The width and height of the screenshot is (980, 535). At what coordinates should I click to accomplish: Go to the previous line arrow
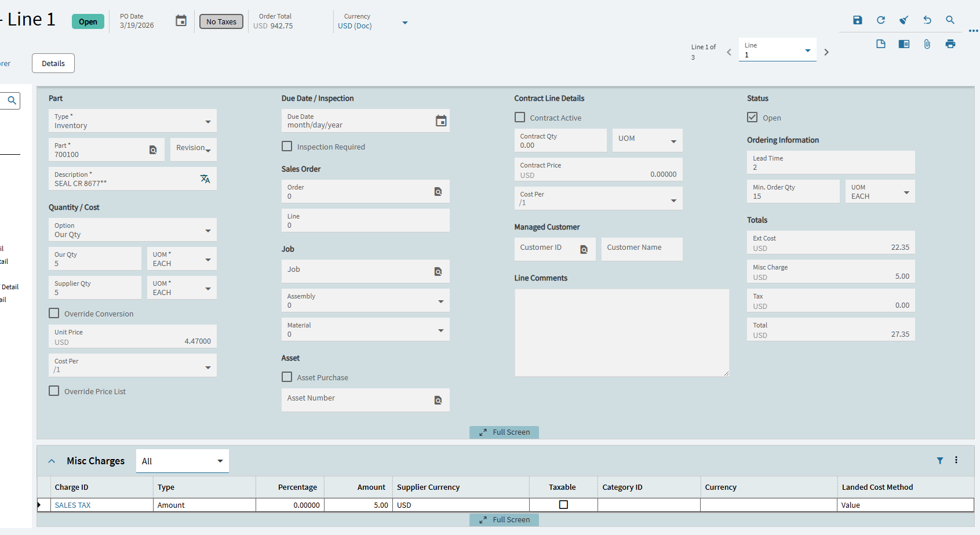click(729, 52)
